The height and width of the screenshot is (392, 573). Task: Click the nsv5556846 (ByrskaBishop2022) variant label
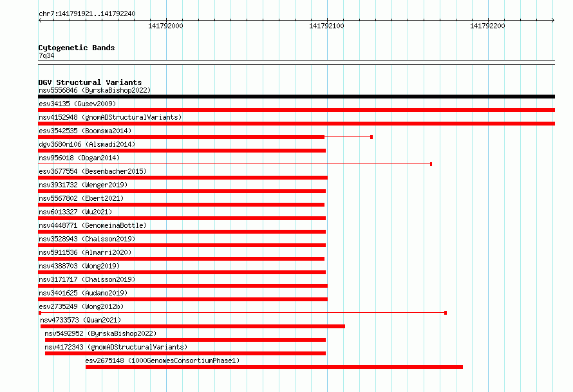[95, 90]
